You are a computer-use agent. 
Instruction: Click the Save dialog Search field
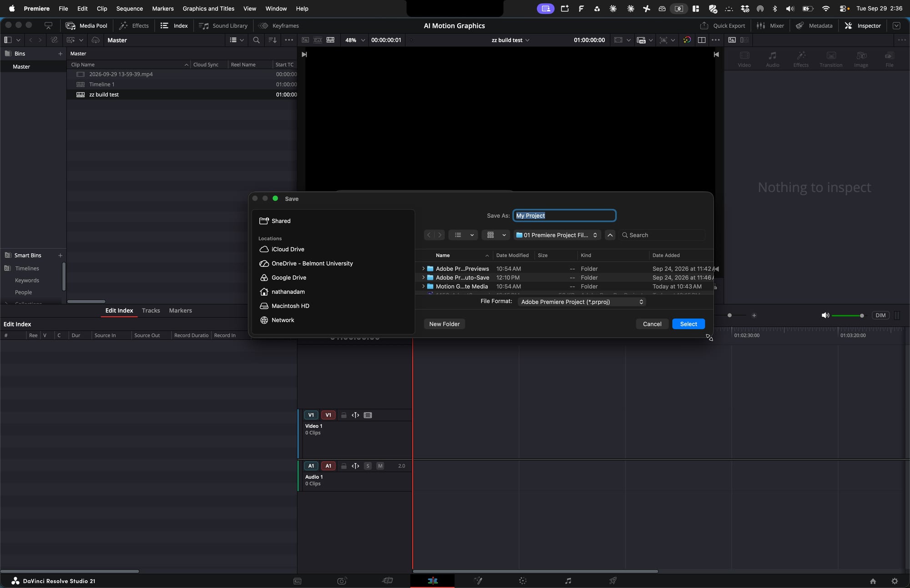(x=662, y=235)
